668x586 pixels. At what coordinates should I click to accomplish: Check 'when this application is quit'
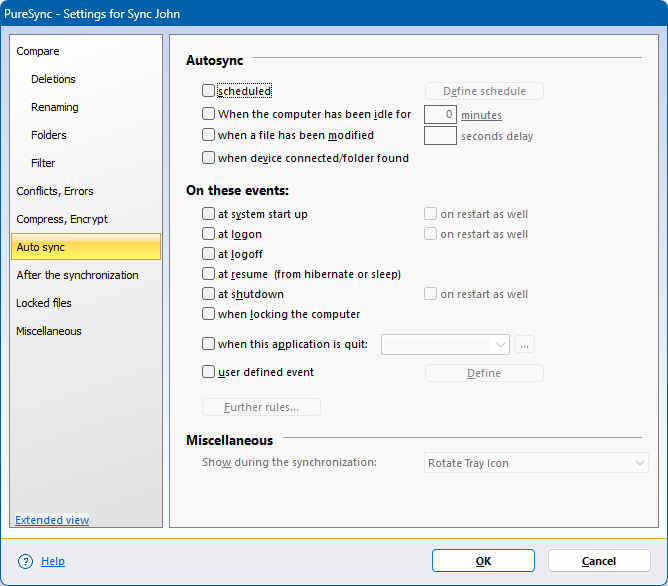[x=208, y=343]
